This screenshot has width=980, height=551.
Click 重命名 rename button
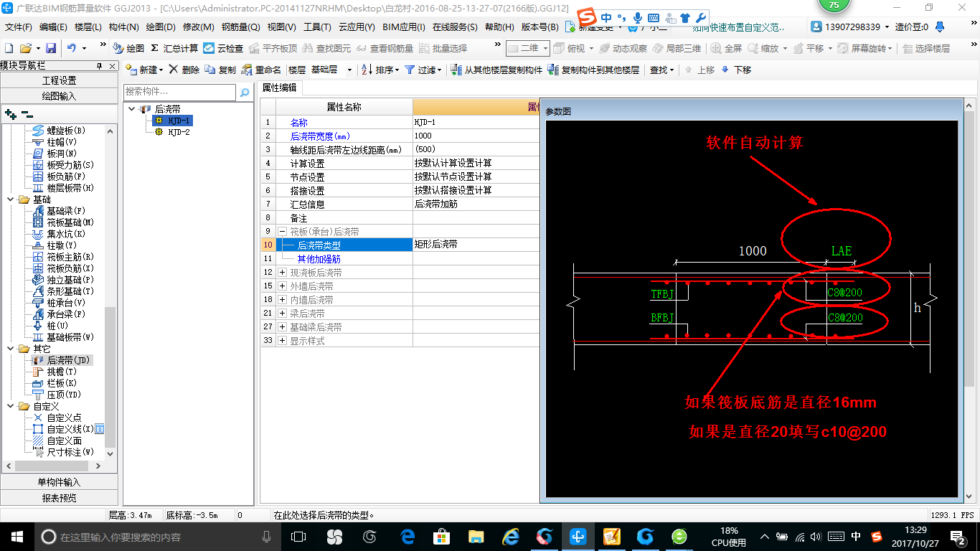[x=261, y=70]
